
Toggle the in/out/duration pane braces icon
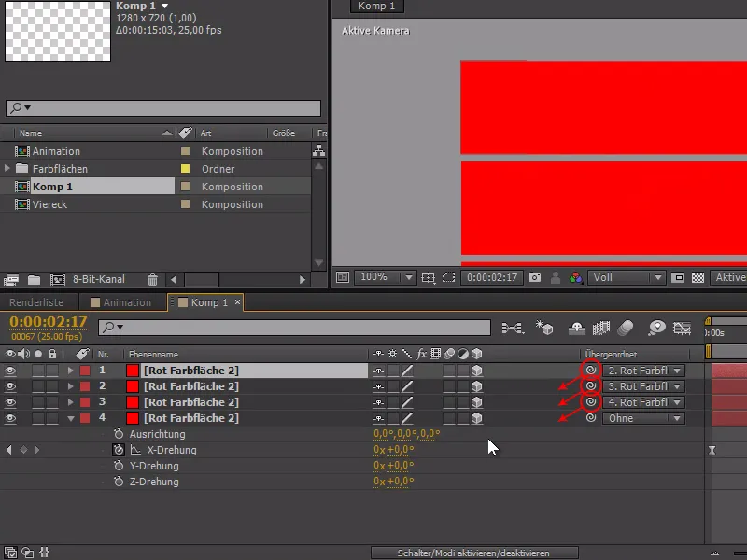click(x=44, y=553)
